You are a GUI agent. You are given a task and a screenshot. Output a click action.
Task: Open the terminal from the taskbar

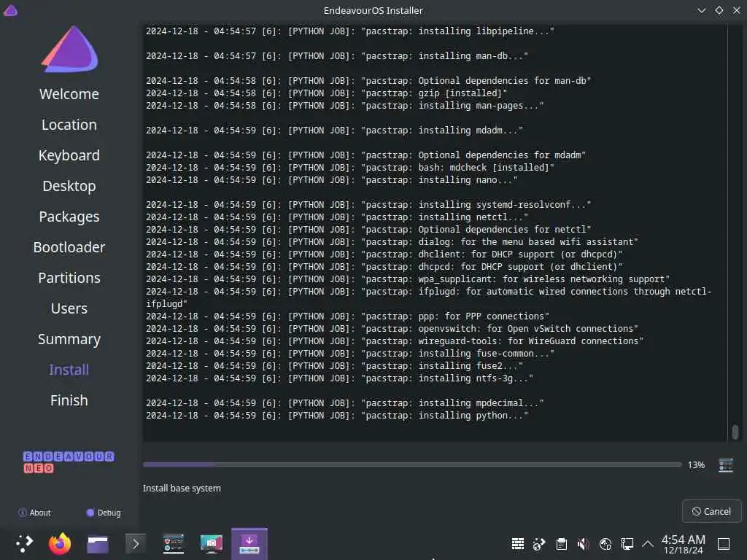click(135, 543)
